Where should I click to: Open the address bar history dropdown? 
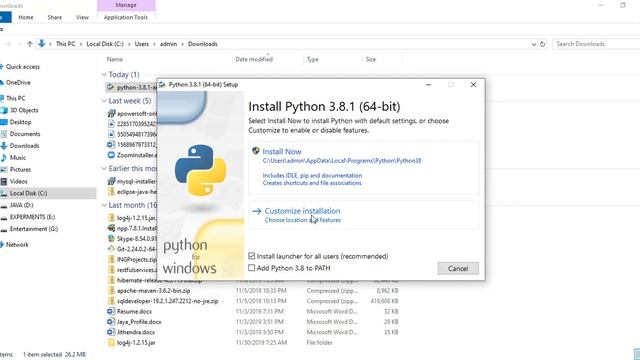534,44
